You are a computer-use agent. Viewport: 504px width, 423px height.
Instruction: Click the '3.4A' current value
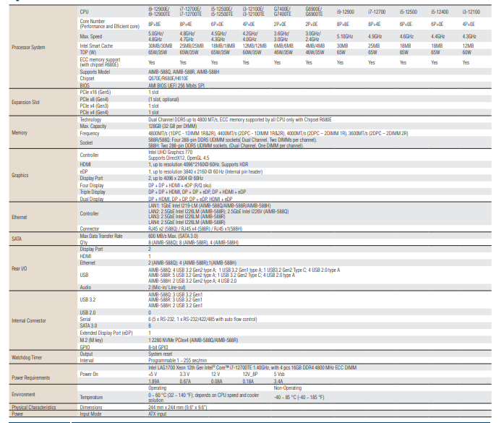coord(278,381)
